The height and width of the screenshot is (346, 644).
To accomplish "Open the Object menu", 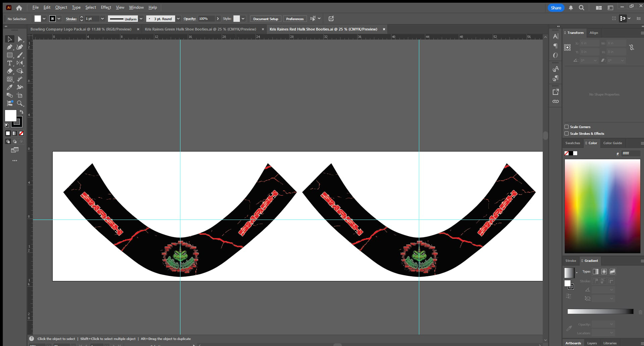I will pyautogui.click(x=61, y=7).
